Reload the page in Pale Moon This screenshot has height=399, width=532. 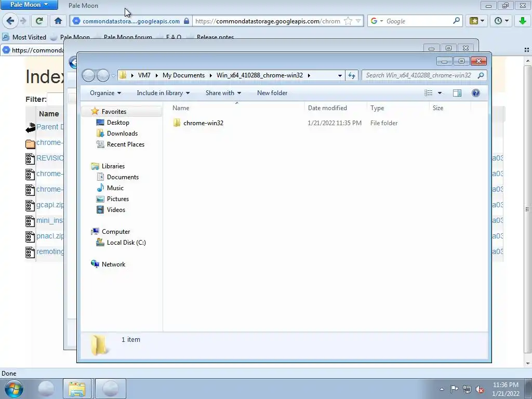coord(39,21)
